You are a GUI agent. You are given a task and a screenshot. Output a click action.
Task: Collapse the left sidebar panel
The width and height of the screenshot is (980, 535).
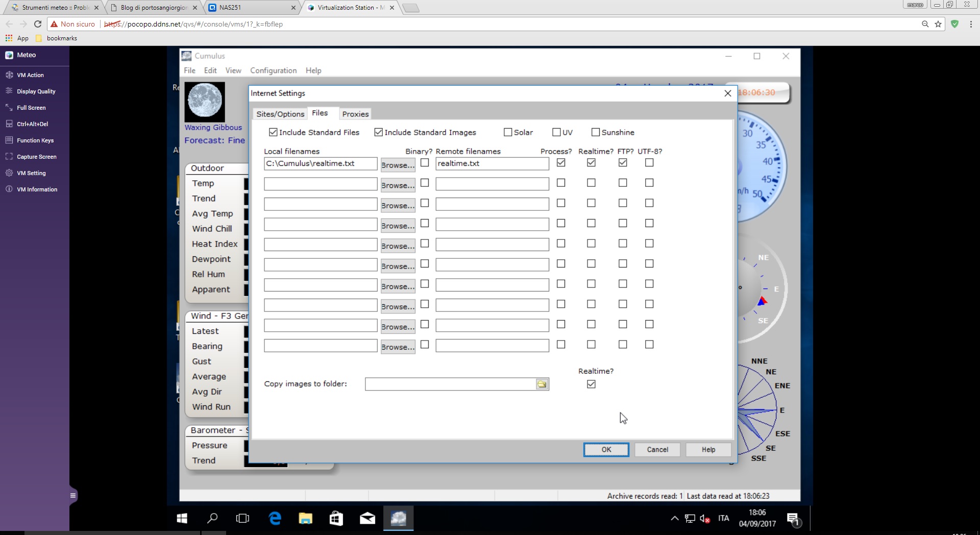click(73, 495)
